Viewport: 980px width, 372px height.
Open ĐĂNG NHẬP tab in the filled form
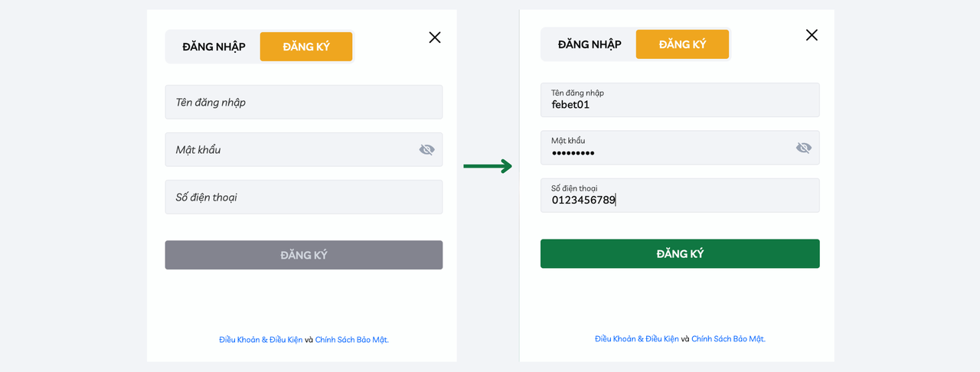590,44
